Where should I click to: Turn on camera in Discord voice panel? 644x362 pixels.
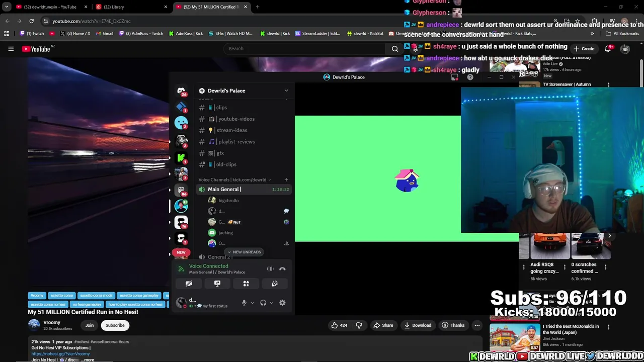pos(189,284)
